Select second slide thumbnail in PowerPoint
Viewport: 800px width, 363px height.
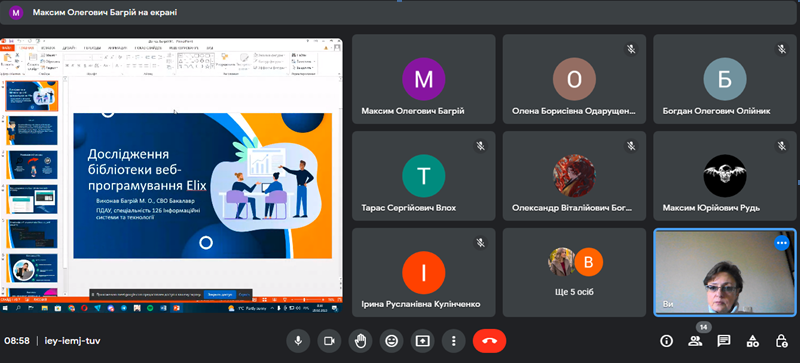(x=32, y=130)
